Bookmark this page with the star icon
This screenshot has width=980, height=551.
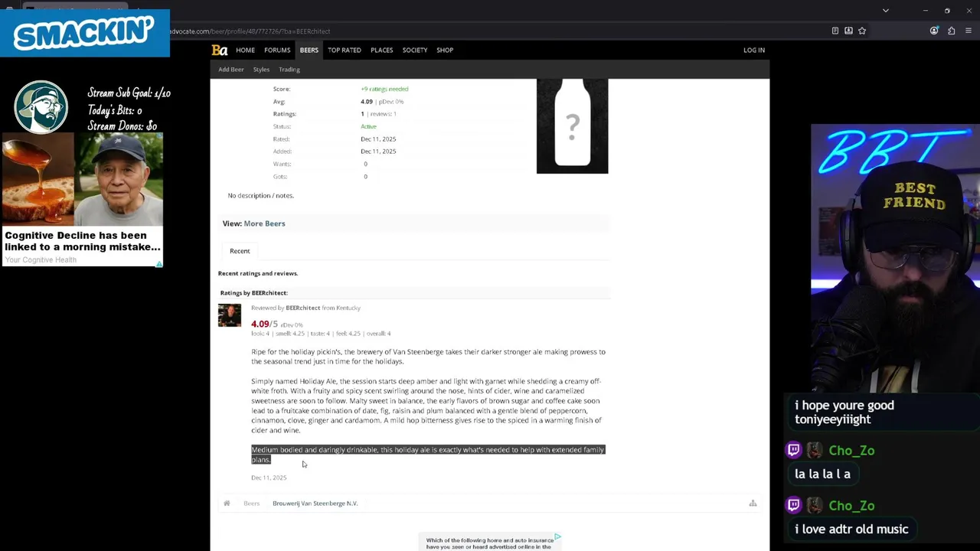click(862, 31)
